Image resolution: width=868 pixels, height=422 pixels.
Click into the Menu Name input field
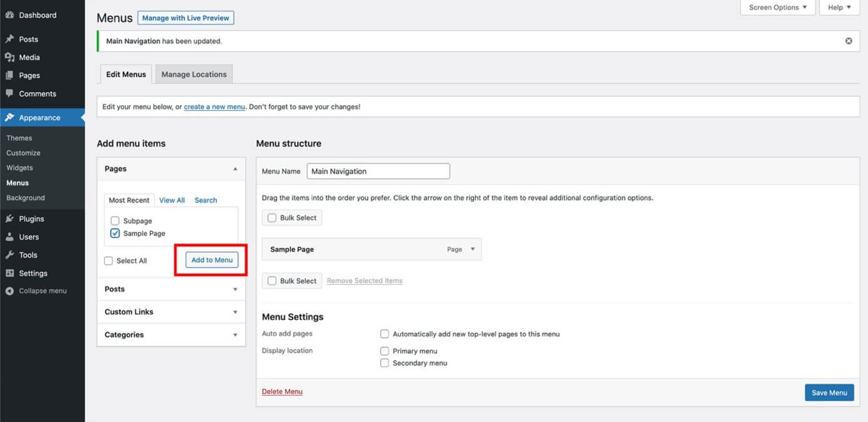[x=378, y=171]
